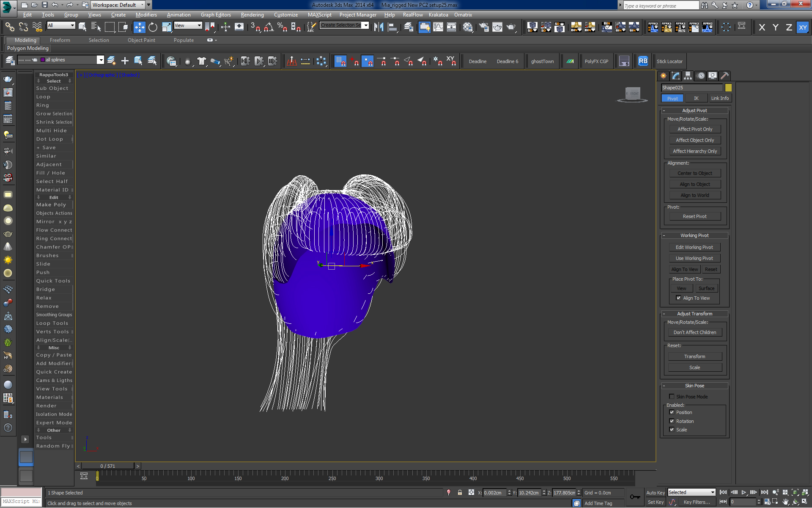Screen dimensions: 812x508
Task: Enable Skin Pose Mode checkbox
Action: point(672,397)
